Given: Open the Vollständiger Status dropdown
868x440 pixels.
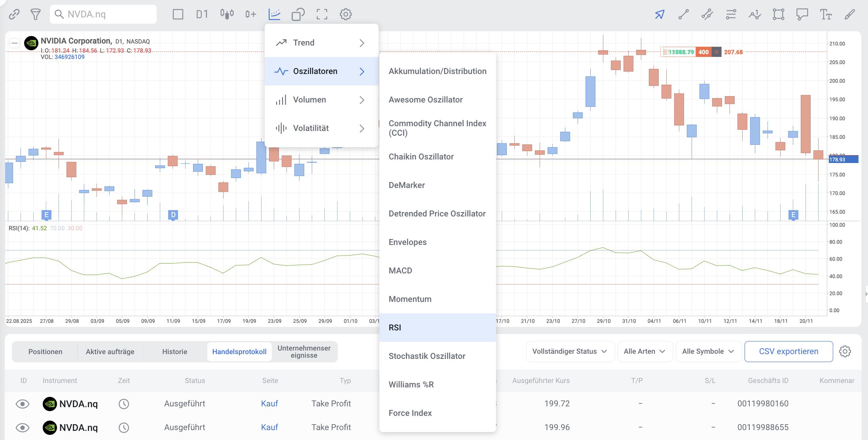Looking at the screenshot, I should coord(570,351).
